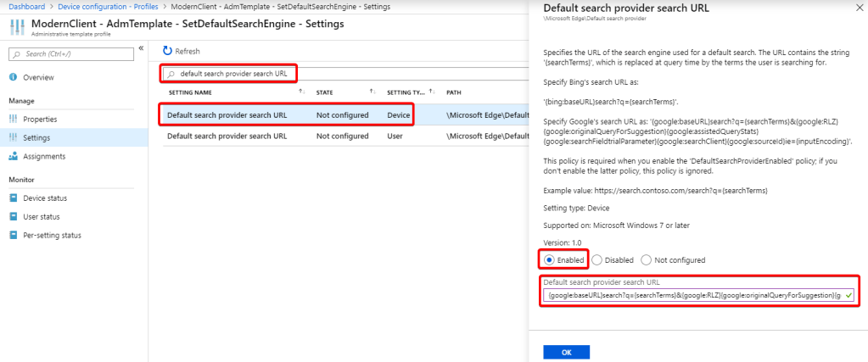Open the Settings menu item in sidebar
The width and height of the screenshot is (868, 362).
click(x=36, y=137)
